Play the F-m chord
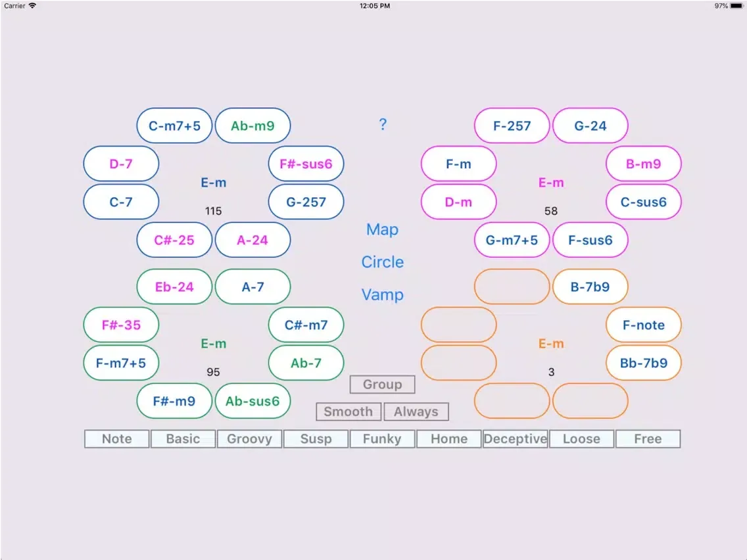The width and height of the screenshot is (747, 560). 459,164
